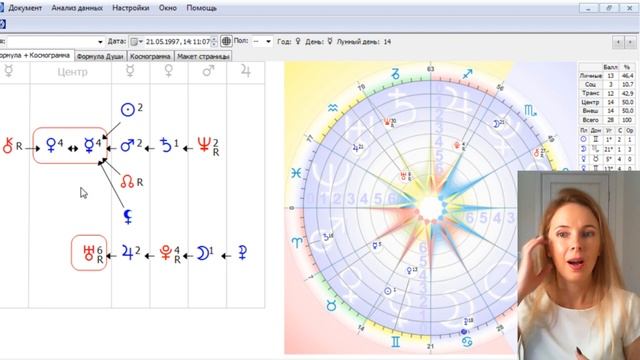
Task: Click the Лунный день value 14
Action: pos(387,42)
